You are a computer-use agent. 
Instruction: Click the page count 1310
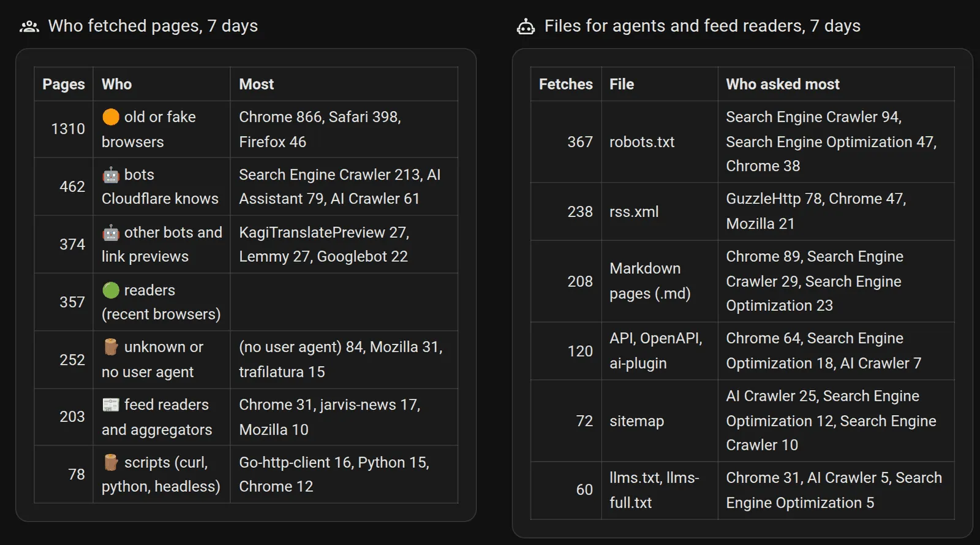click(x=68, y=129)
